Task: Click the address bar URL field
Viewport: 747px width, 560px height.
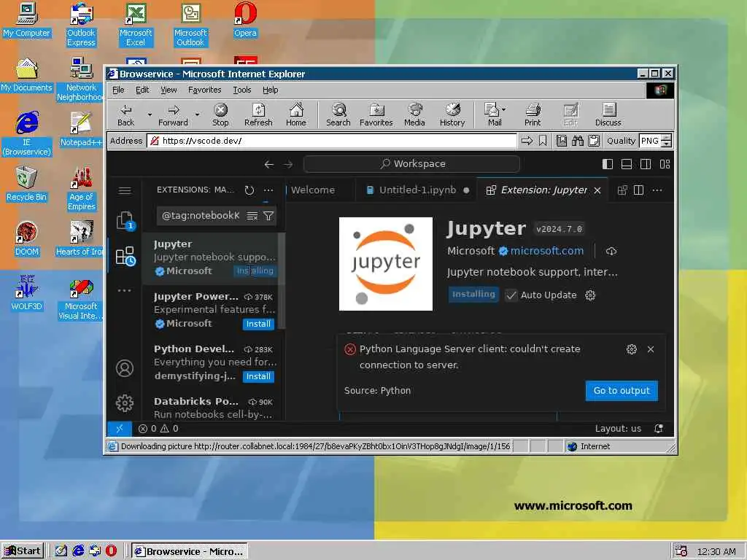Action: (332, 141)
